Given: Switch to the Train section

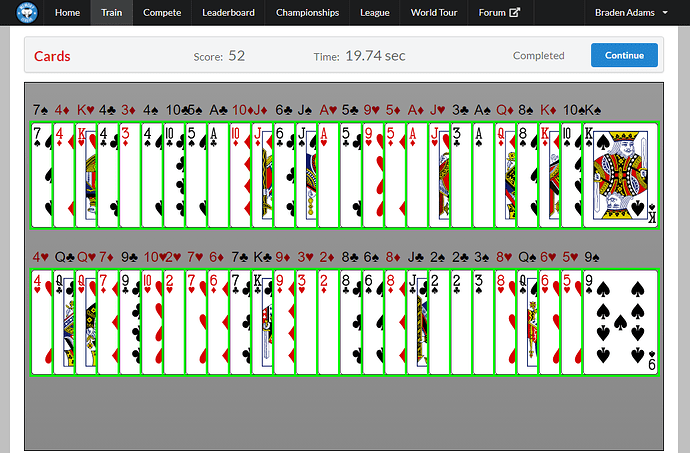Looking at the screenshot, I should point(111,13).
